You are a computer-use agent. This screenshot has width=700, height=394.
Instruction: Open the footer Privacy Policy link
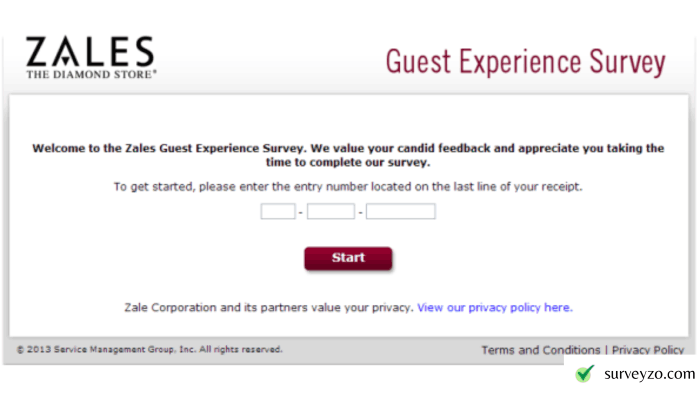(x=648, y=350)
